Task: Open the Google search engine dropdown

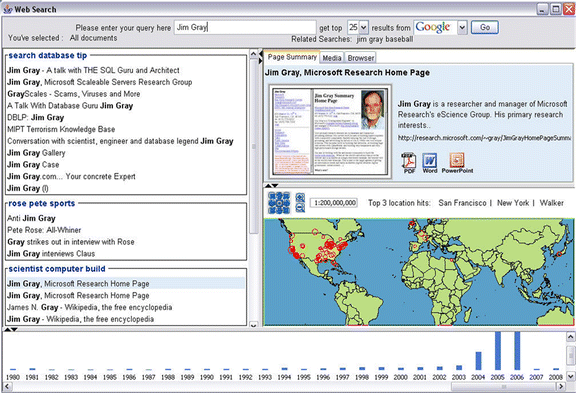Action: [462, 28]
